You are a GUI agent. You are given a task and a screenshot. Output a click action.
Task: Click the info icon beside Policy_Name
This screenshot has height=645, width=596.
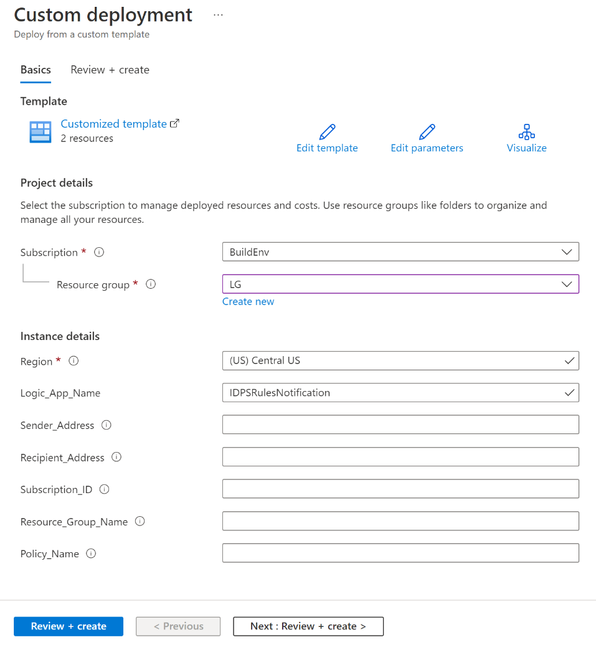[91, 553]
